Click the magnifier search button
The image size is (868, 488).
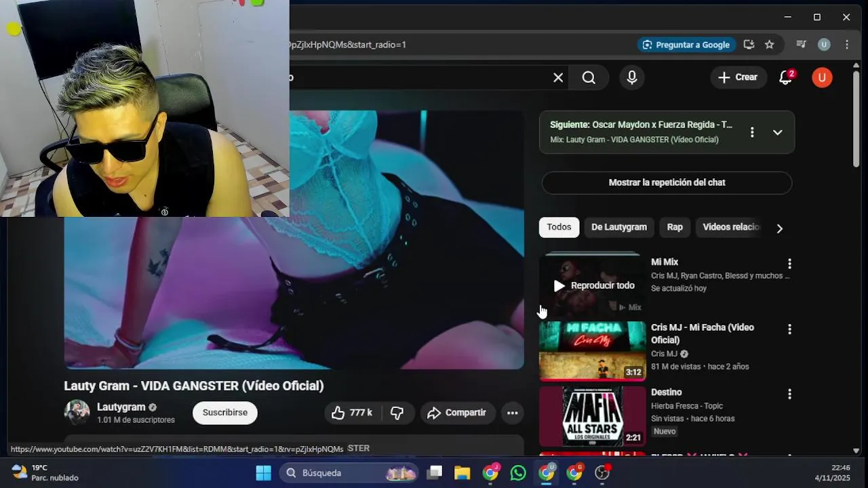tap(589, 78)
